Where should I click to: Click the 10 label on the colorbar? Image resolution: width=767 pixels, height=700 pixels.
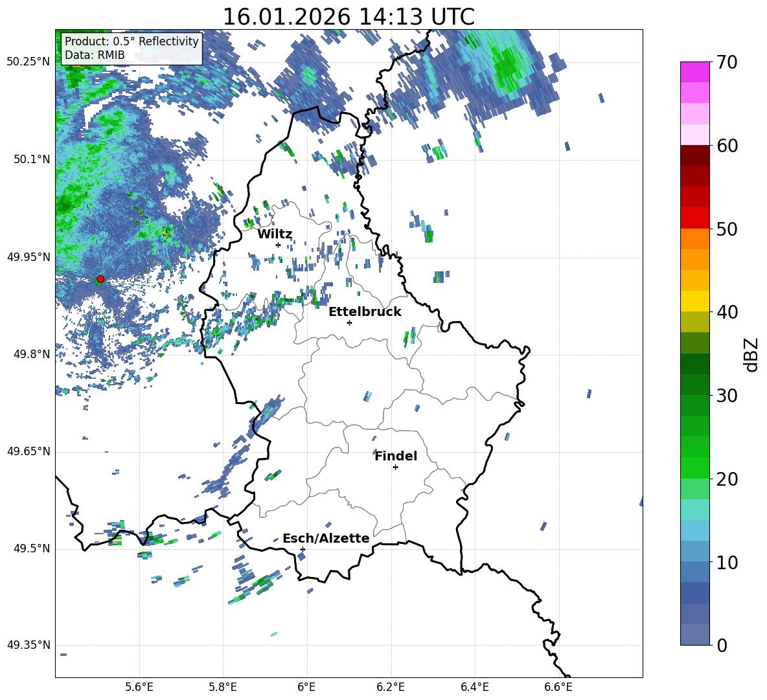click(727, 562)
